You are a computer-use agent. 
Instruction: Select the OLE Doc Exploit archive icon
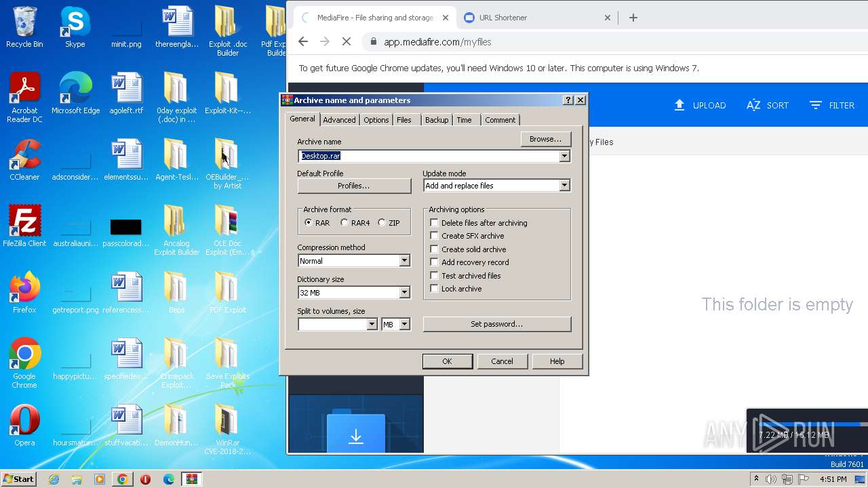tap(228, 230)
